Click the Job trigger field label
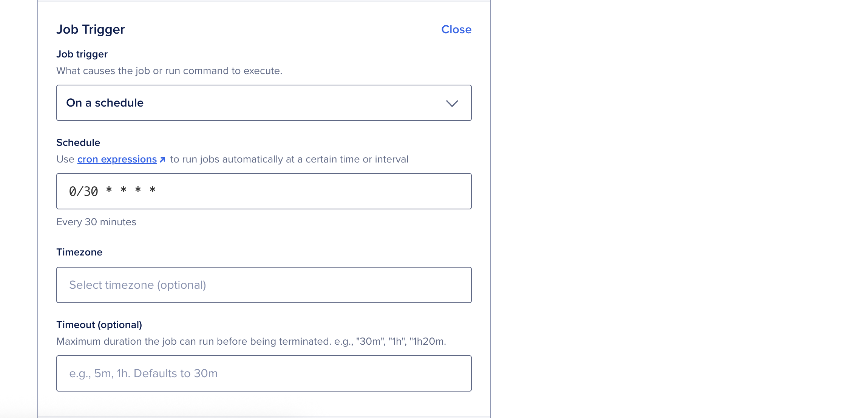 pyautogui.click(x=82, y=54)
